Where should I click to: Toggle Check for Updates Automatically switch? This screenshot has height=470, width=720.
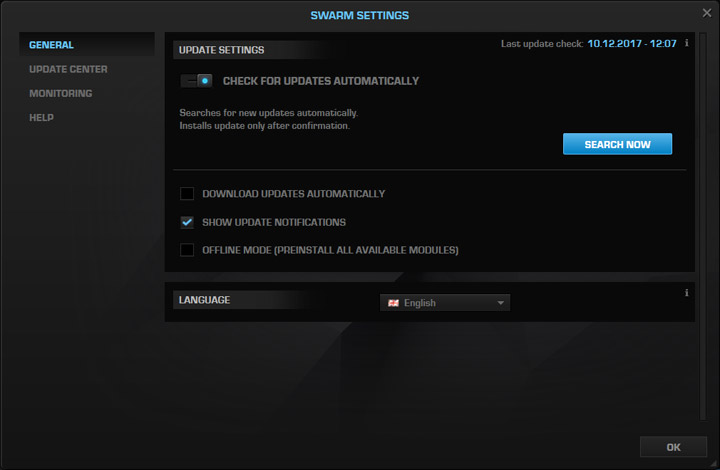pos(197,81)
